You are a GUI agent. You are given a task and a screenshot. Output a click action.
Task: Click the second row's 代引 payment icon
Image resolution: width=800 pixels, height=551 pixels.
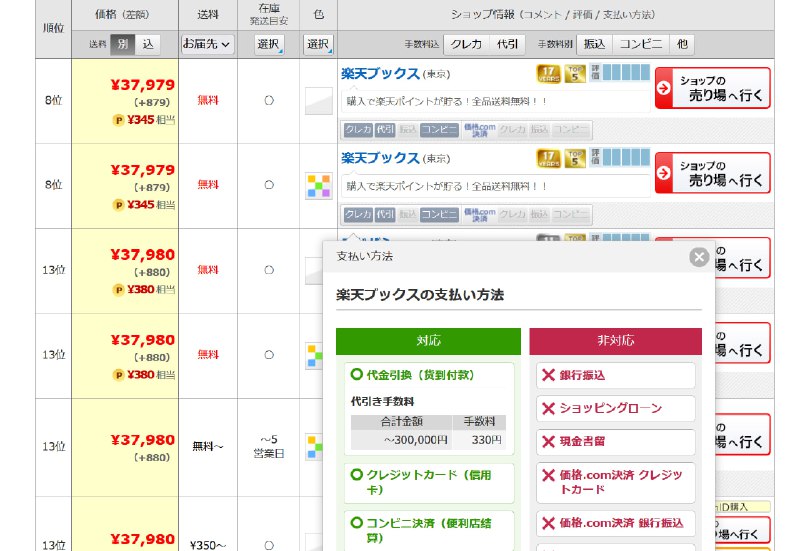[x=385, y=214]
